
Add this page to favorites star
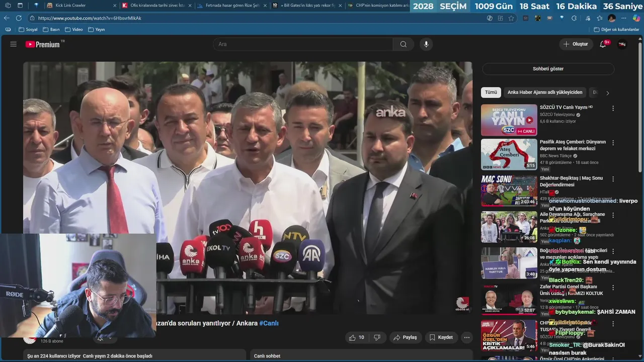pos(511,18)
